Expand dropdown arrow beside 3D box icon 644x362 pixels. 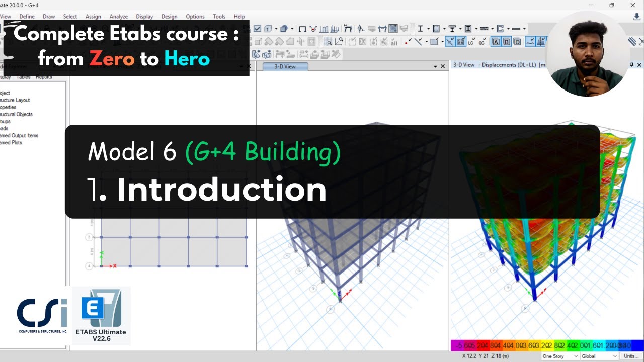276,29
